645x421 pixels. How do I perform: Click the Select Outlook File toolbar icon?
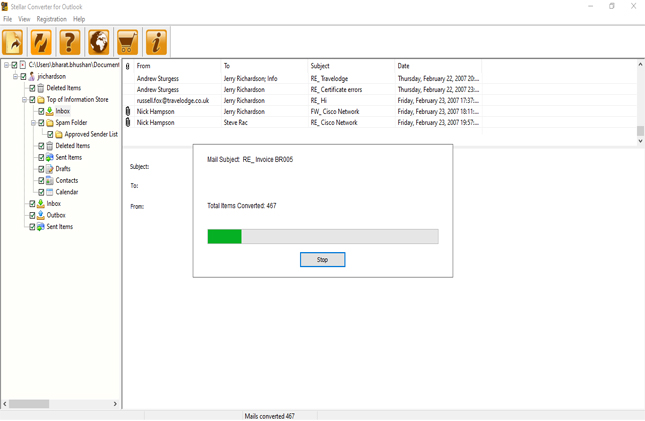coord(13,42)
